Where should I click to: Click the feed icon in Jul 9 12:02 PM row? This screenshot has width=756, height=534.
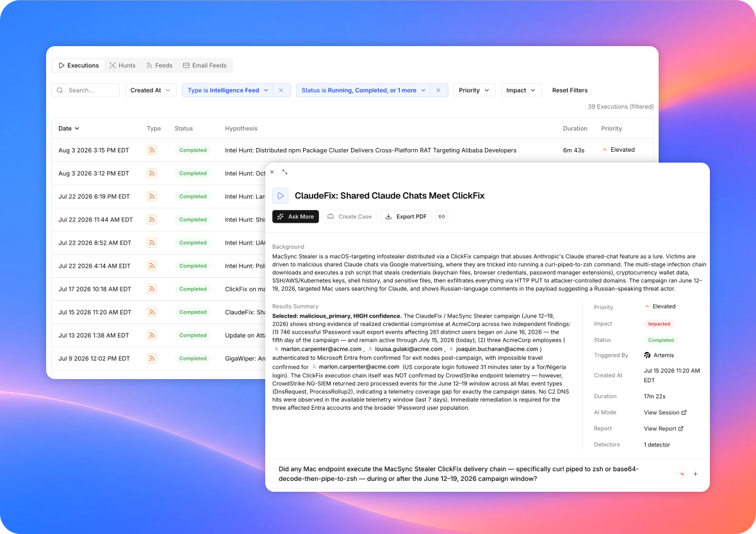(x=152, y=359)
